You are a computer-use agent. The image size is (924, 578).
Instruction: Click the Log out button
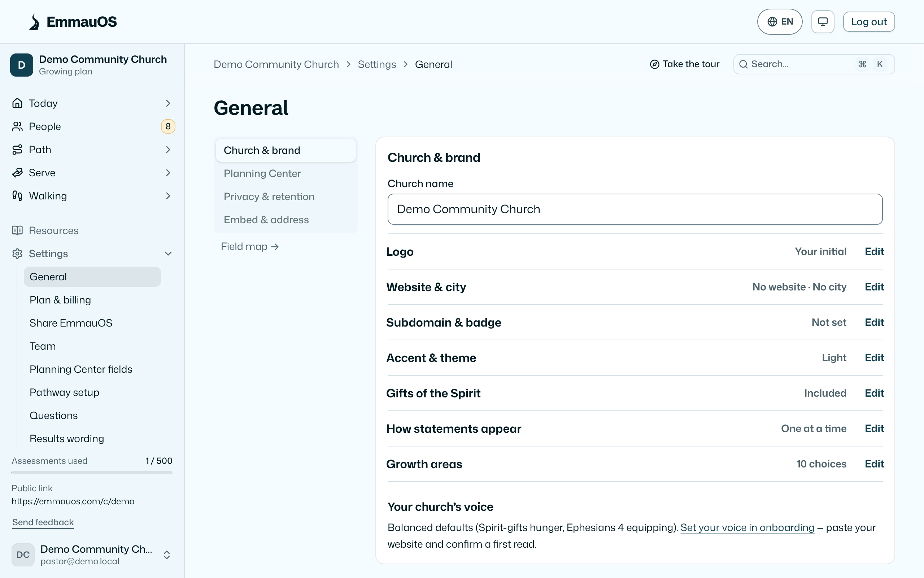(869, 22)
